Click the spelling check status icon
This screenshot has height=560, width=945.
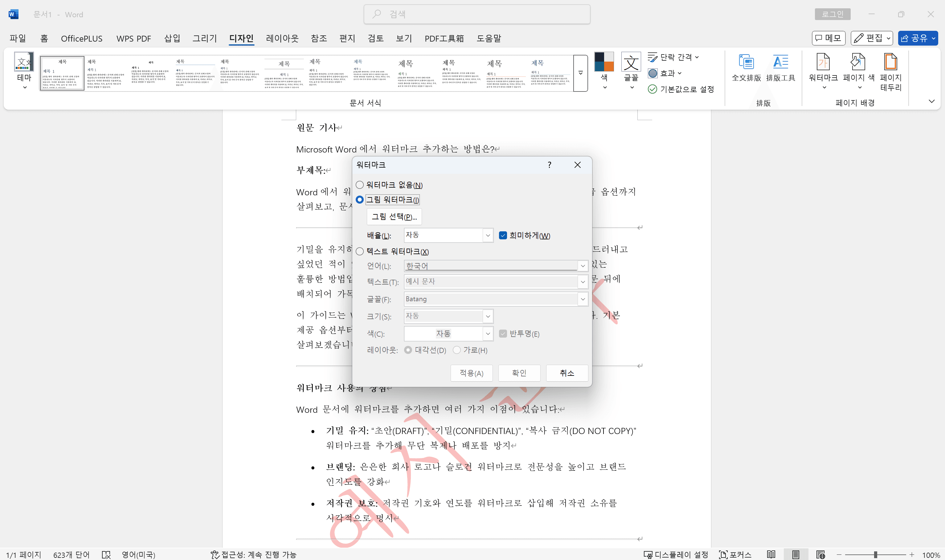106,554
